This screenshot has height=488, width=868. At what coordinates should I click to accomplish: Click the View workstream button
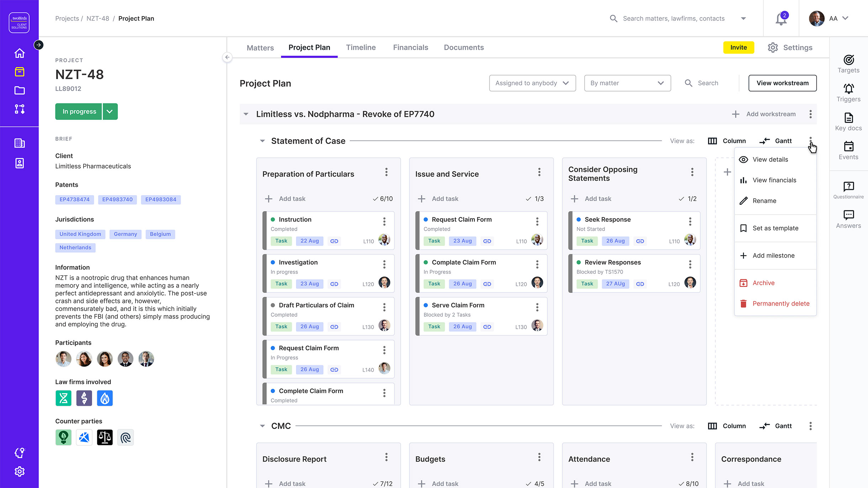[782, 83]
